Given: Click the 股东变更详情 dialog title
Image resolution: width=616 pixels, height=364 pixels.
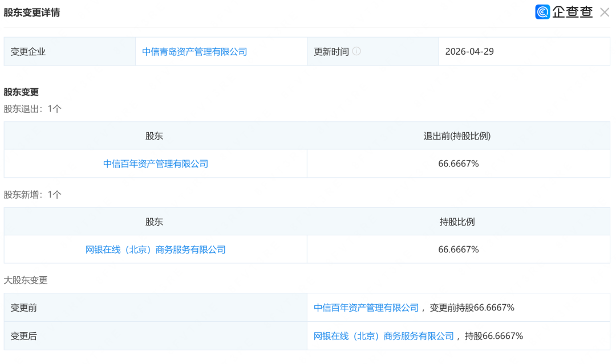Looking at the screenshot, I should [x=32, y=13].
